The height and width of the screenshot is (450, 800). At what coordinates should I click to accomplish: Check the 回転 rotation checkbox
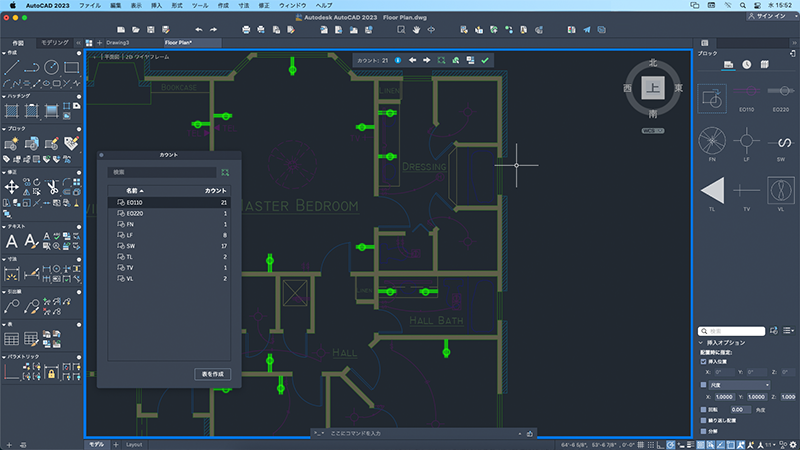click(703, 409)
